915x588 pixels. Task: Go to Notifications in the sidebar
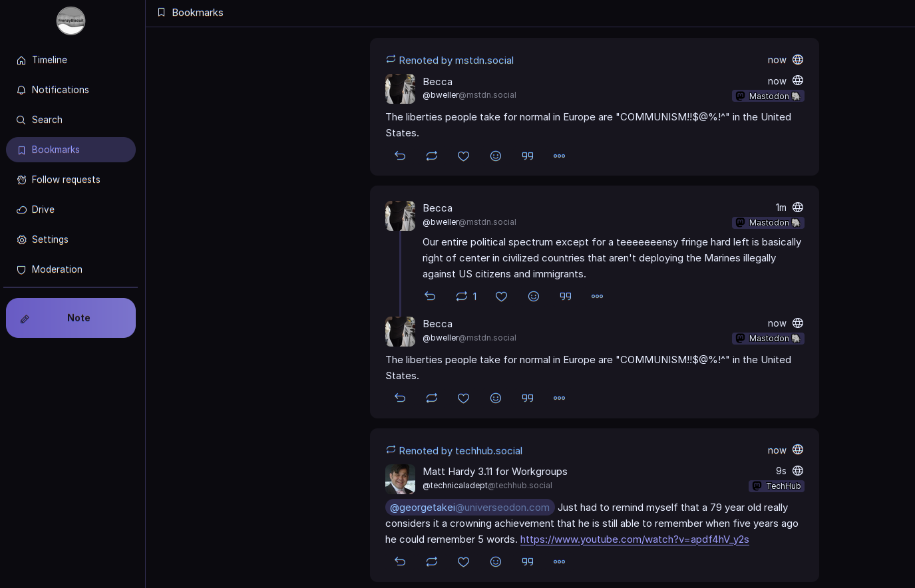(x=60, y=90)
